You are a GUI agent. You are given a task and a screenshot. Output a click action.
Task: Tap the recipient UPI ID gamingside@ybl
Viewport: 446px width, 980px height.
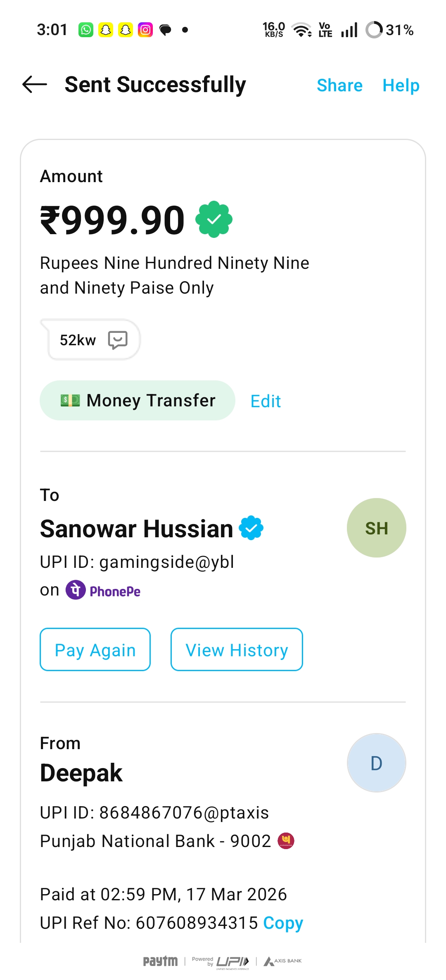tap(166, 562)
